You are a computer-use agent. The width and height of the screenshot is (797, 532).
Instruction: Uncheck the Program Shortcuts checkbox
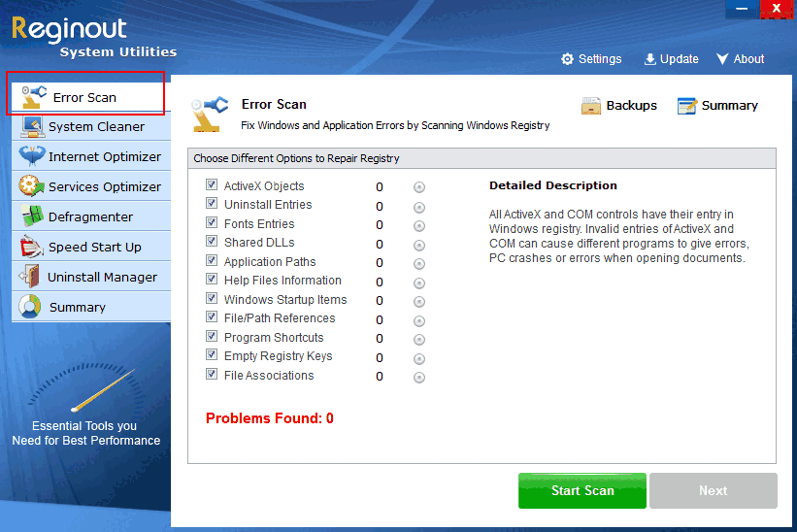(x=212, y=336)
